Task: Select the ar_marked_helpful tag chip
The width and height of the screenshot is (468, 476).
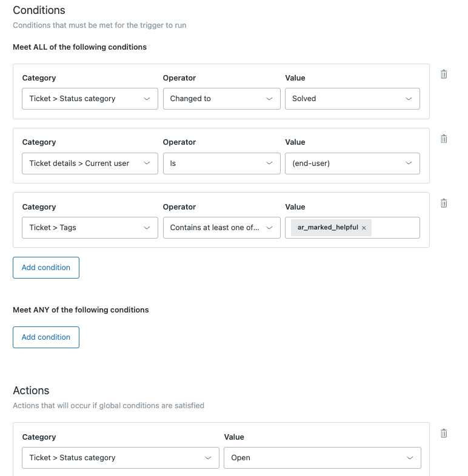Action: [x=327, y=228]
